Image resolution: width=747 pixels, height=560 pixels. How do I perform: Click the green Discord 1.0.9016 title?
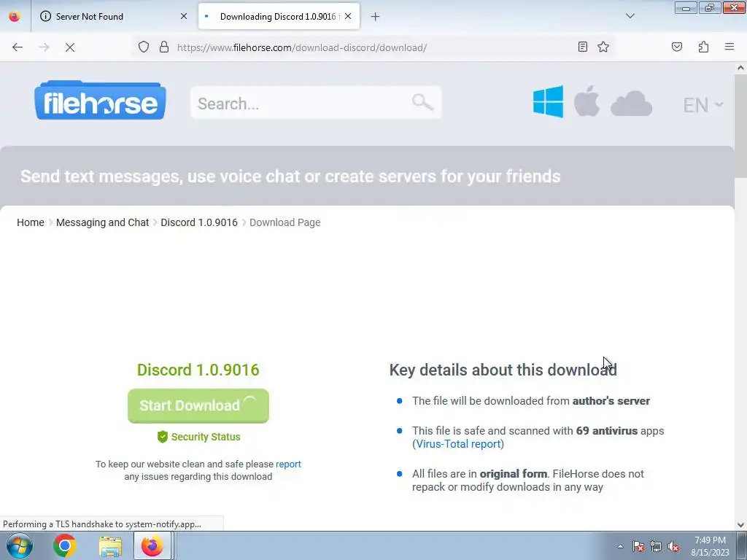(198, 370)
